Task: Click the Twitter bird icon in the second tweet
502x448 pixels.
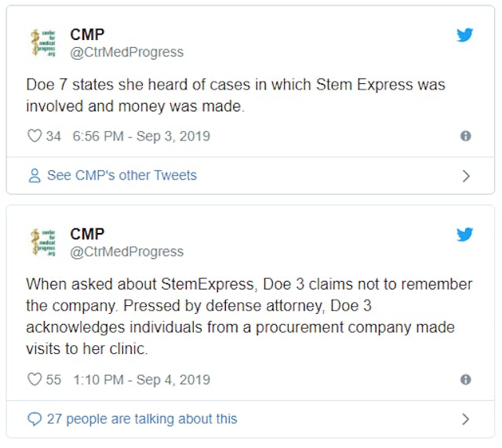Action: (465, 234)
